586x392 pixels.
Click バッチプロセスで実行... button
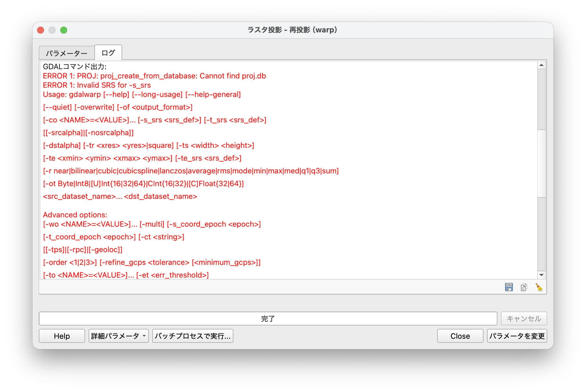tap(193, 336)
